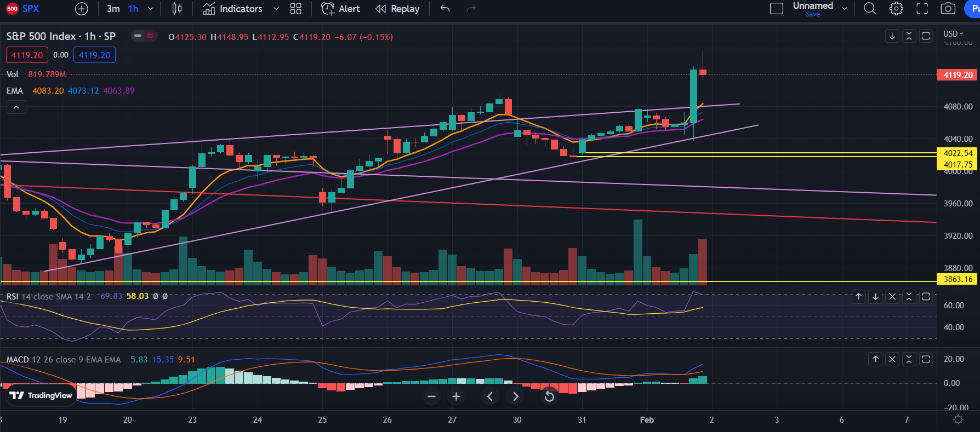
Task: Expand the layout management dropdown next to Unnamed
Action: (x=845, y=9)
